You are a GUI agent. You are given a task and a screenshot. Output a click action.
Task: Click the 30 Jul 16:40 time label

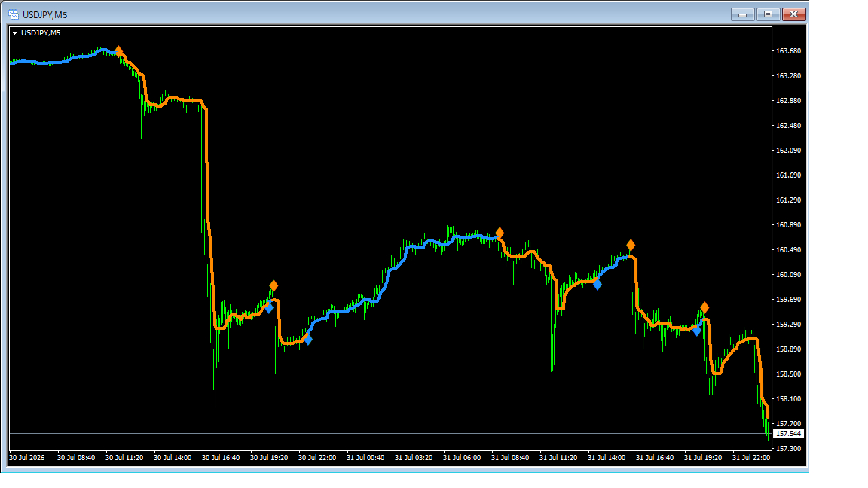pos(221,458)
